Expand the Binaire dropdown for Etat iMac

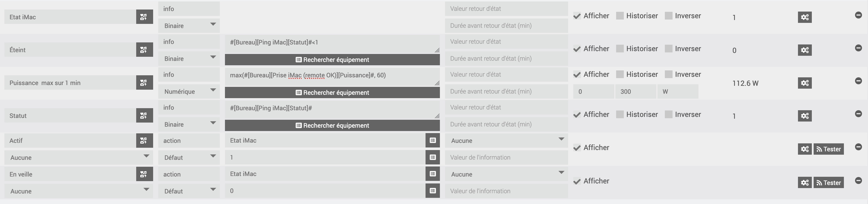(x=189, y=26)
